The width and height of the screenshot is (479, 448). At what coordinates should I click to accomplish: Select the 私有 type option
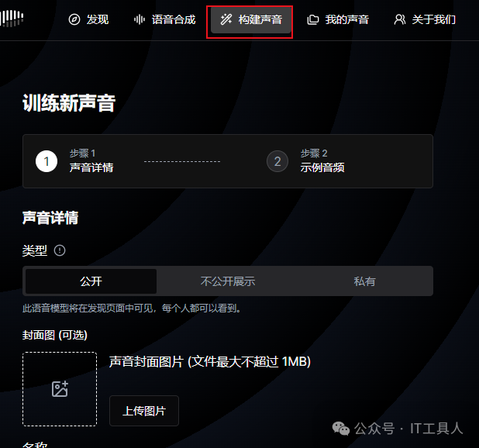click(364, 281)
